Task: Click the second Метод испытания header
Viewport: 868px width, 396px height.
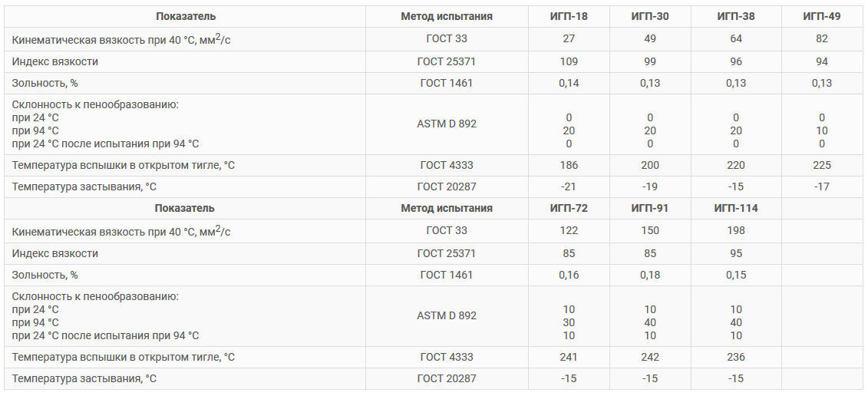Action: (447, 209)
